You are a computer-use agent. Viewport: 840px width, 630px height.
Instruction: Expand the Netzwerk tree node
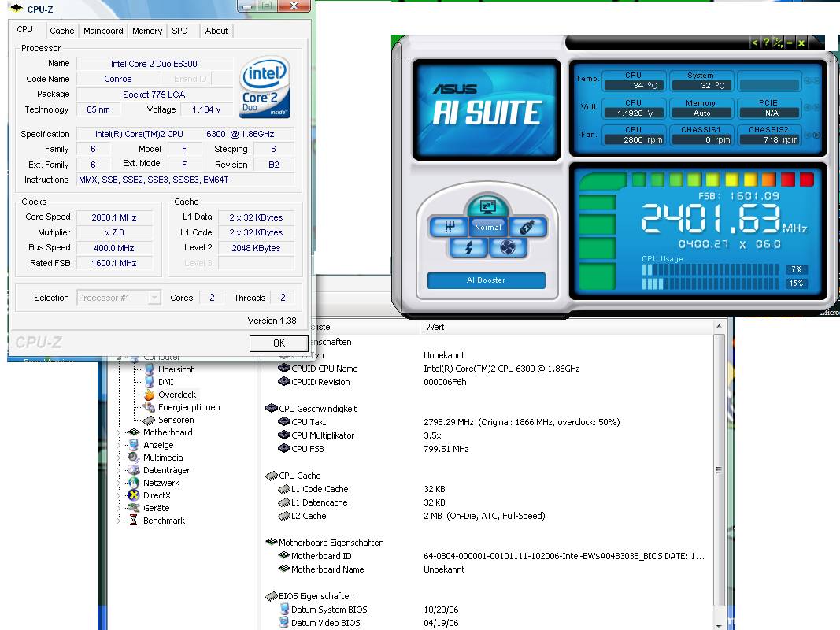118,483
